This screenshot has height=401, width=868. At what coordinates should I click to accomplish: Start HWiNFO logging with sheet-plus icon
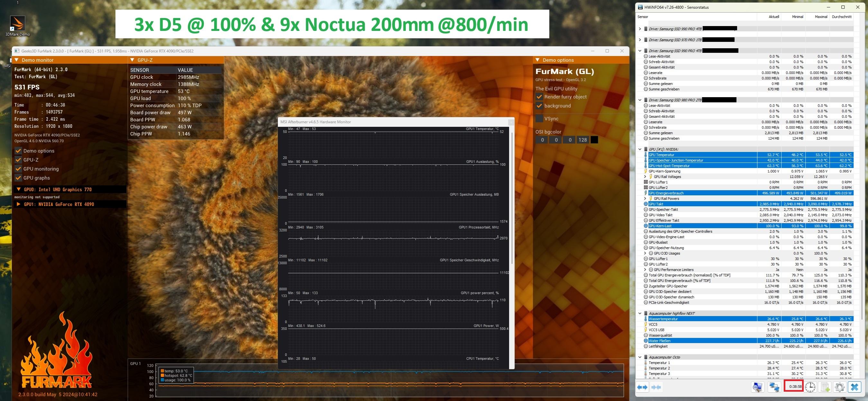click(x=825, y=387)
